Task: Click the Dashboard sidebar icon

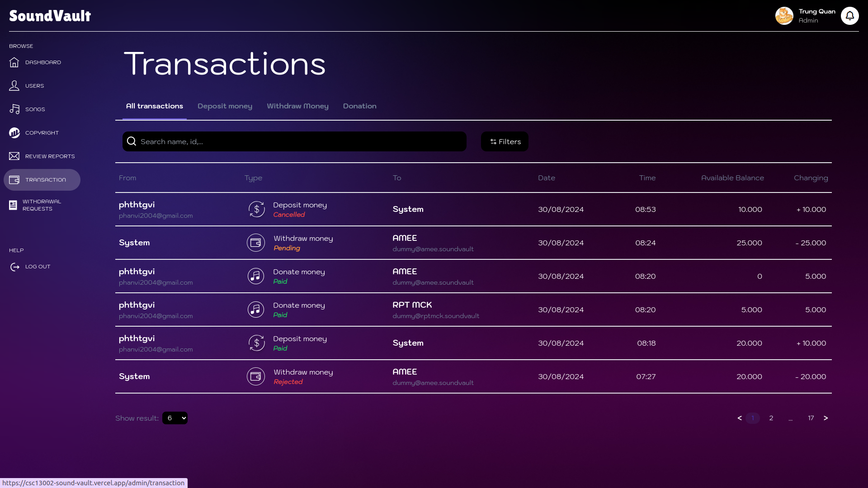Action: click(x=14, y=62)
